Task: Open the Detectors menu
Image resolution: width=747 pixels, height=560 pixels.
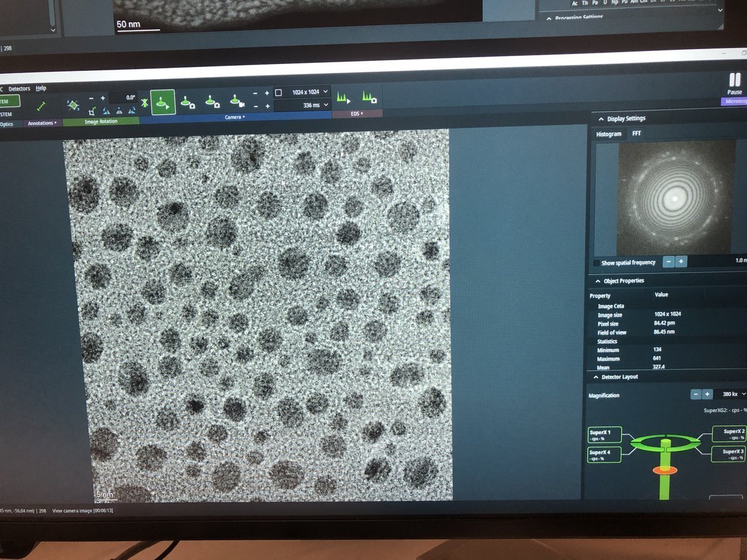Action: (x=19, y=89)
